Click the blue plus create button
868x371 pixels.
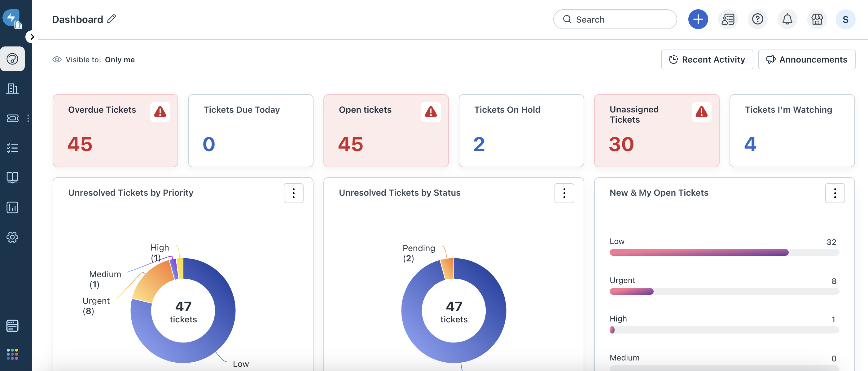(x=698, y=19)
